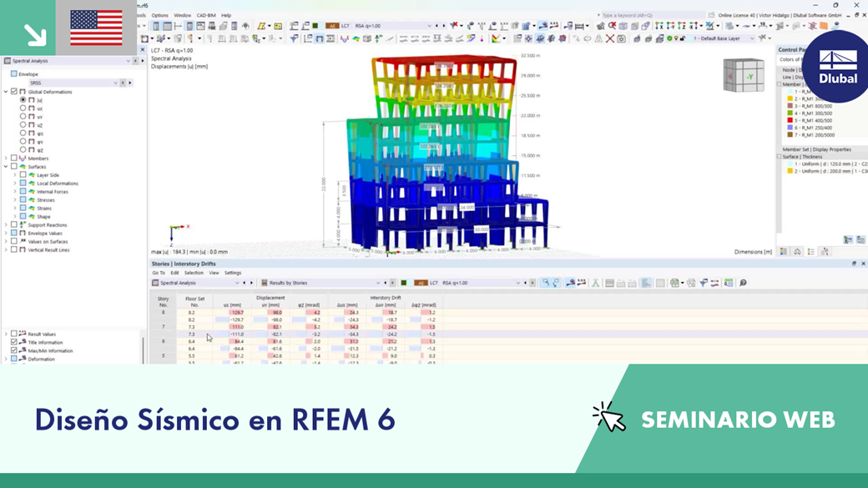Open the SRSS combination rule dropdown

[x=115, y=83]
